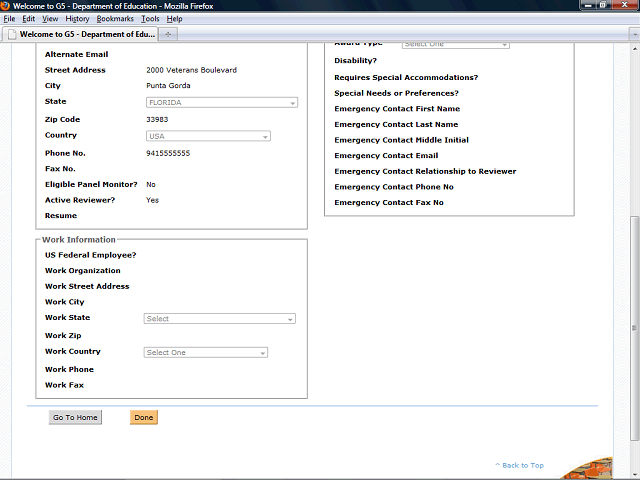Click the scrollbar up arrow
Screen dimensions: 640x480
click(634, 49)
